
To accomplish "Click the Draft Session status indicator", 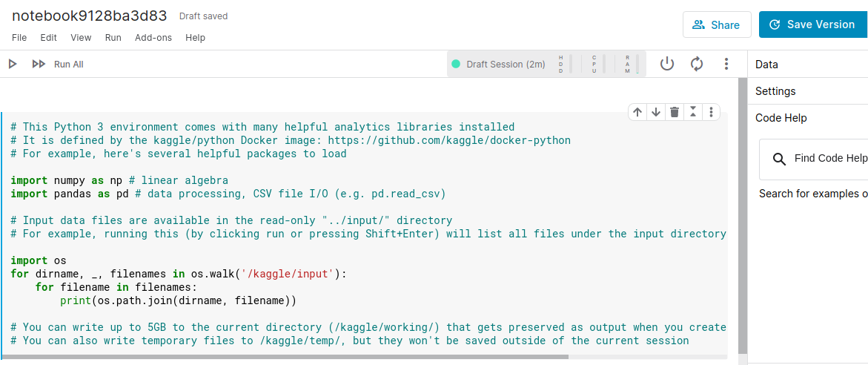I will click(498, 65).
